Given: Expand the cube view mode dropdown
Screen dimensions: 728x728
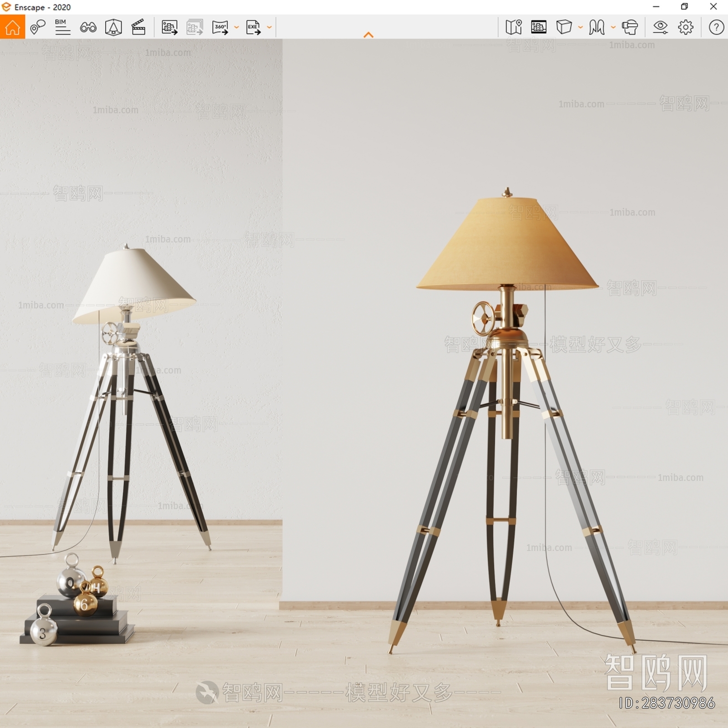Looking at the screenshot, I should coord(581,27).
